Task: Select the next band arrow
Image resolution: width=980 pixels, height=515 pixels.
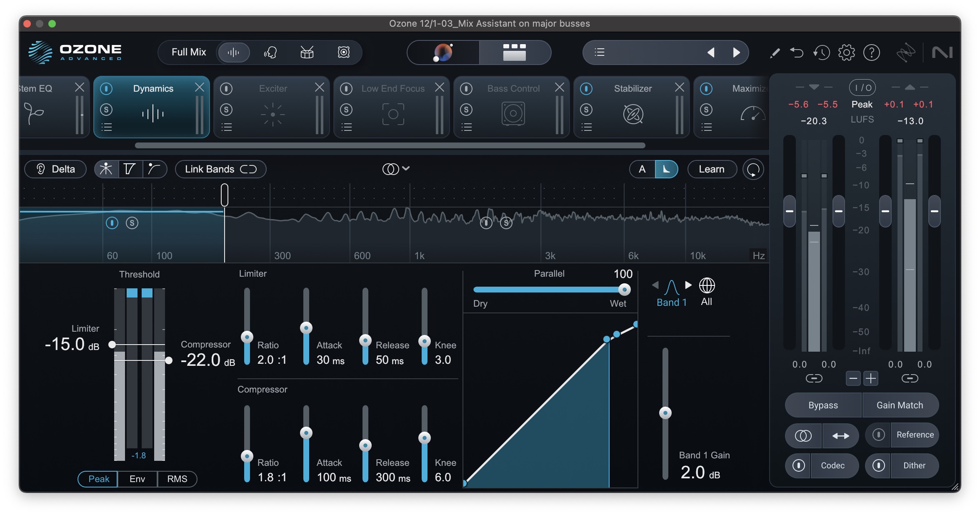Action: 688,285
